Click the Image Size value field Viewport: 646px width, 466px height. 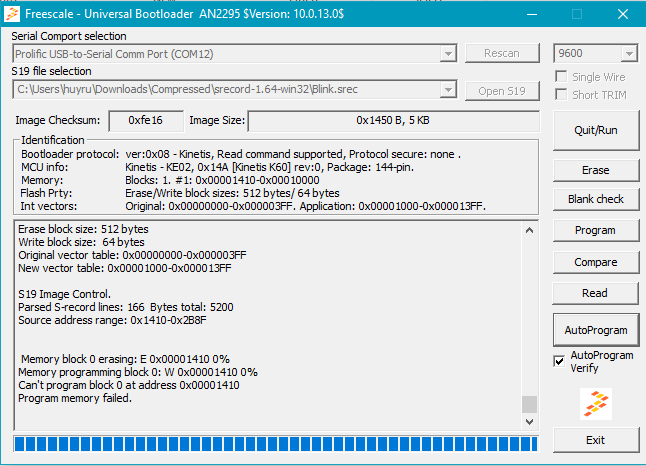point(393,120)
